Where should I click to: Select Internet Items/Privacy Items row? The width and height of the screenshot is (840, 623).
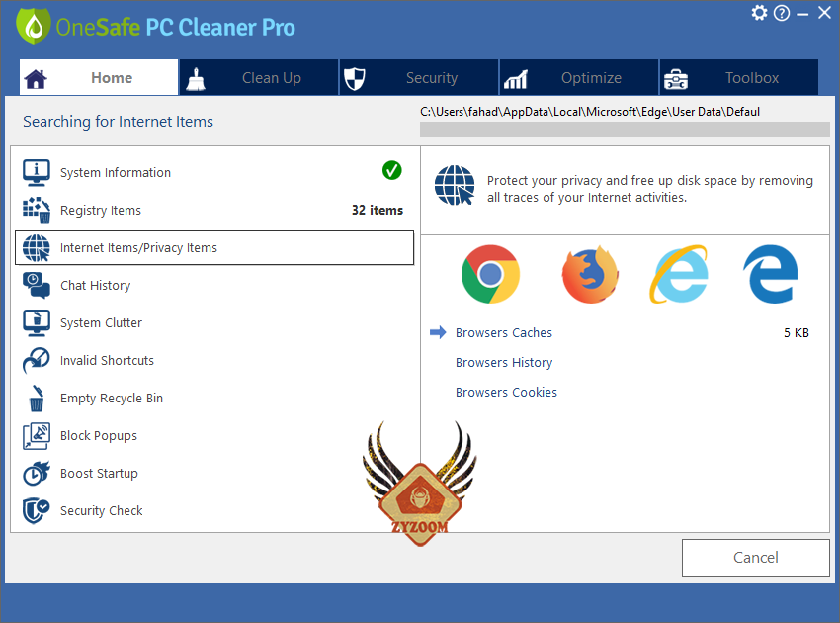pyautogui.click(x=214, y=247)
